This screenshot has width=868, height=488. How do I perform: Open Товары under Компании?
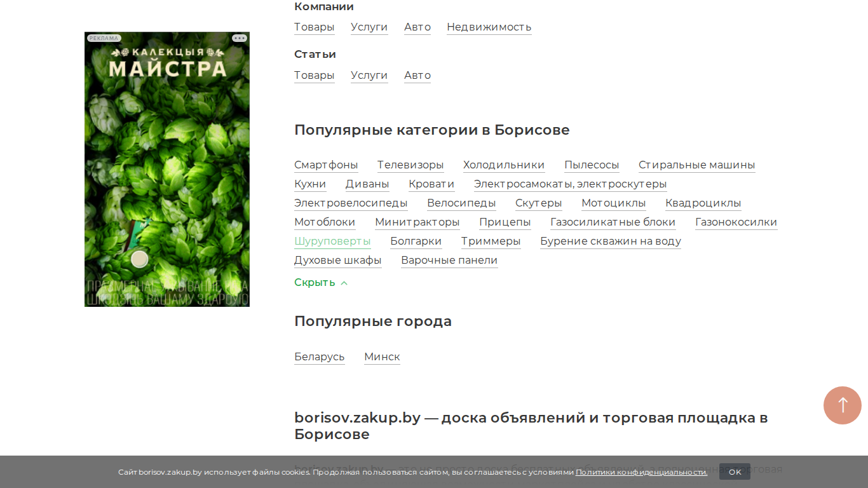click(314, 27)
